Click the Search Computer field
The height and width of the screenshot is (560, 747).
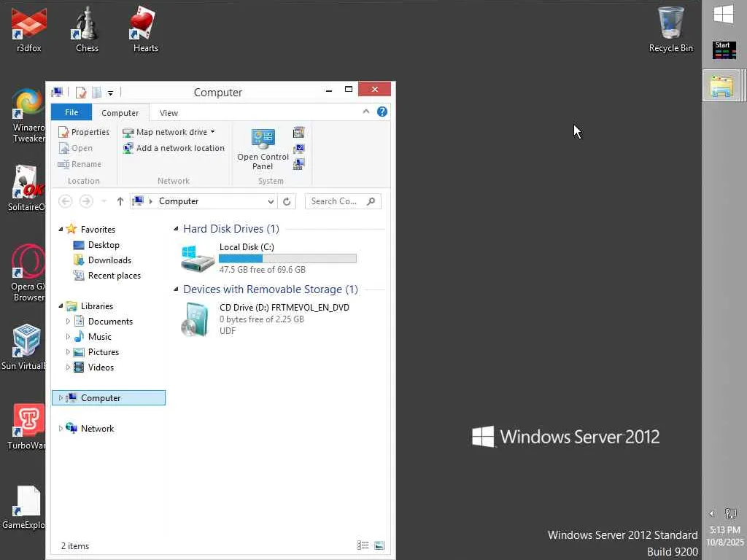(x=343, y=201)
